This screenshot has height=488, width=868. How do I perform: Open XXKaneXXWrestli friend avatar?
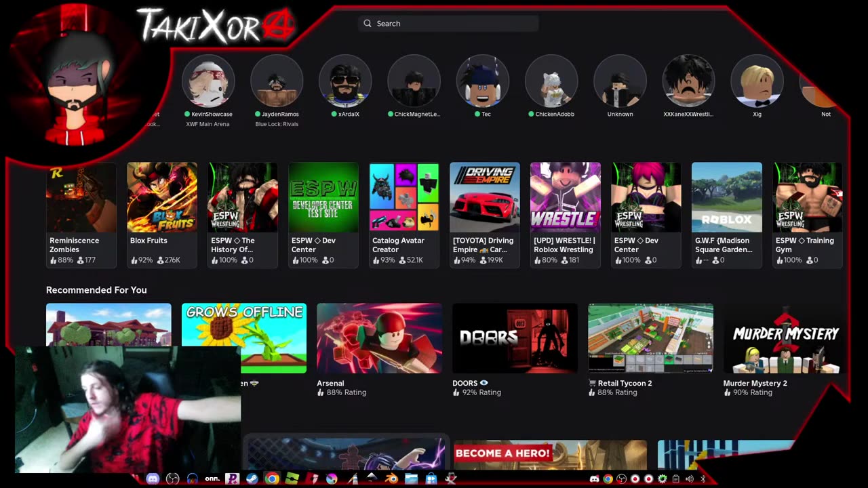688,81
